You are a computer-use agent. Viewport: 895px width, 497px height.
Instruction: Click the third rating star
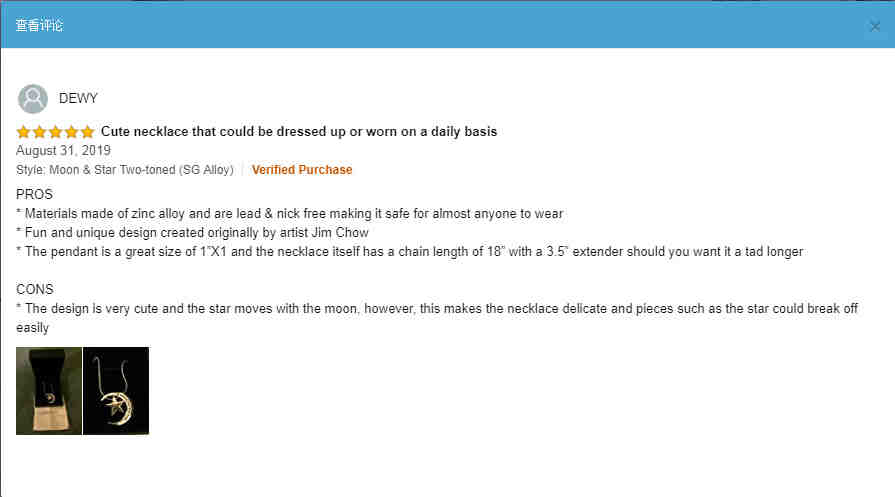click(55, 132)
